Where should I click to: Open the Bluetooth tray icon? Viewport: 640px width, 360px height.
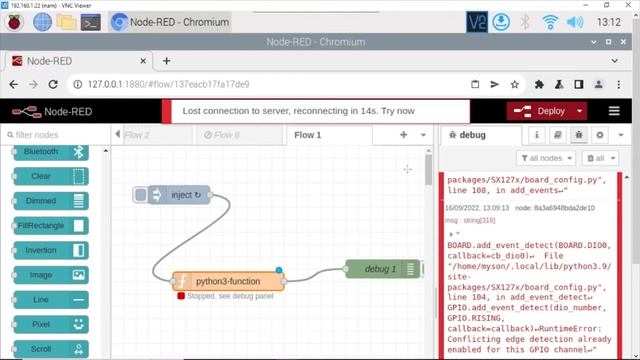pyautogui.click(x=525, y=22)
